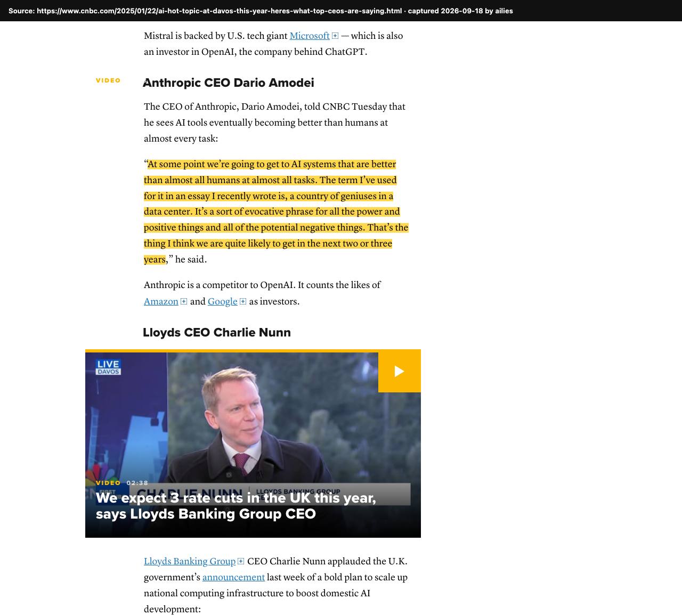Follow the "announcement" hyperlink
Image resolution: width=682 pixels, height=616 pixels.
point(233,578)
